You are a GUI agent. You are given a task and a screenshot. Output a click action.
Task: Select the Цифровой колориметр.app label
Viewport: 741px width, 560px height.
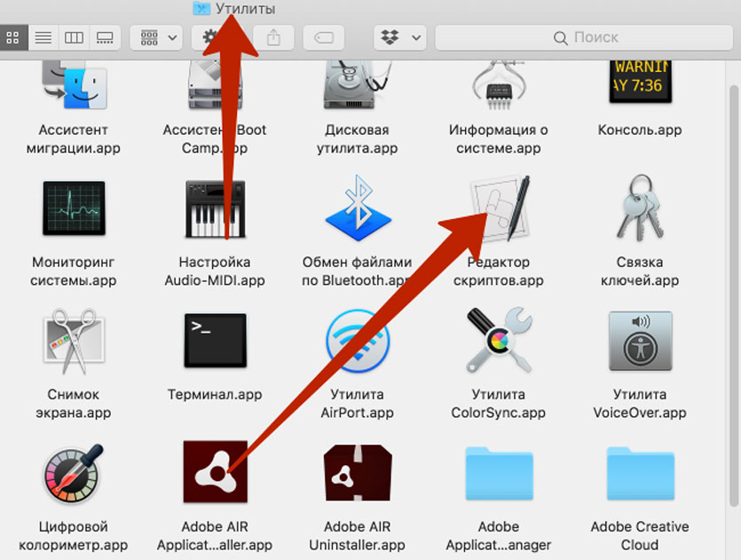tap(74, 536)
